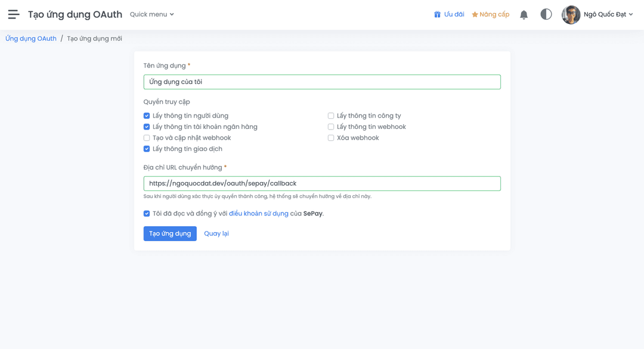The width and height of the screenshot is (644, 349).
Task: Click the gift icon for Ưu đãi
Action: click(x=437, y=14)
